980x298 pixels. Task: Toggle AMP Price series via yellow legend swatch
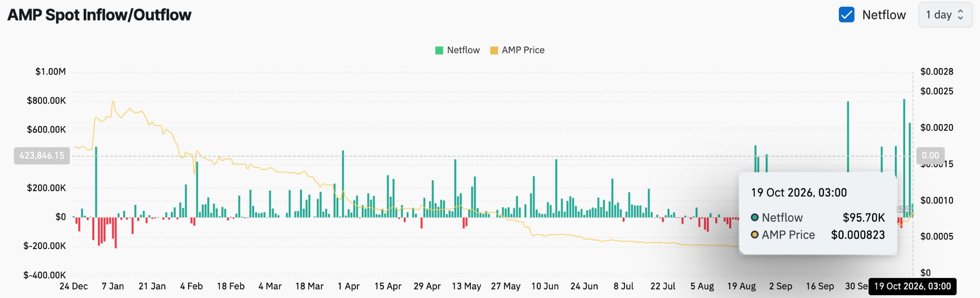pos(494,50)
